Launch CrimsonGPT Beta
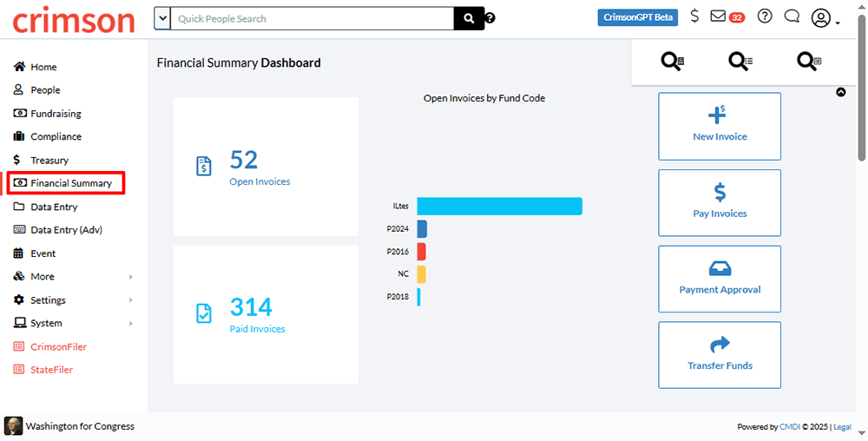868x441 pixels. pos(638,17)
